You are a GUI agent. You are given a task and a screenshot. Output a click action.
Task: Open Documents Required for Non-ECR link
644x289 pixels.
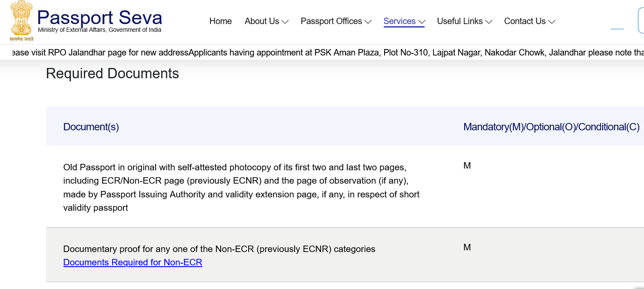[x=132, y=262]
